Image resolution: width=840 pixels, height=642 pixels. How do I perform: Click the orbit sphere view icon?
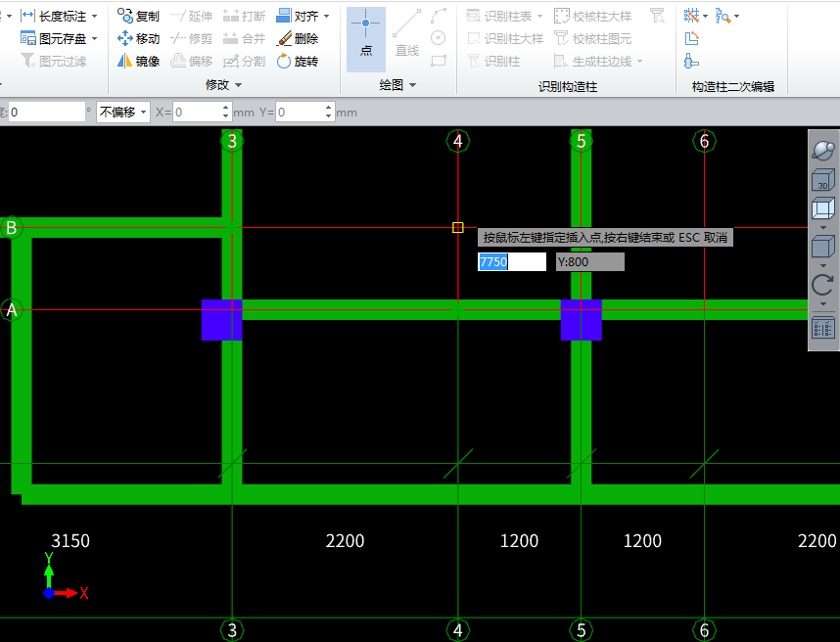822,151
